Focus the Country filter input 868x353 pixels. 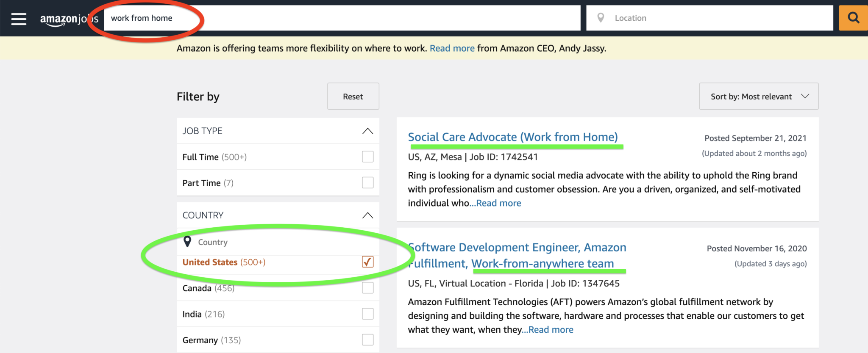(x=278, y=242)
